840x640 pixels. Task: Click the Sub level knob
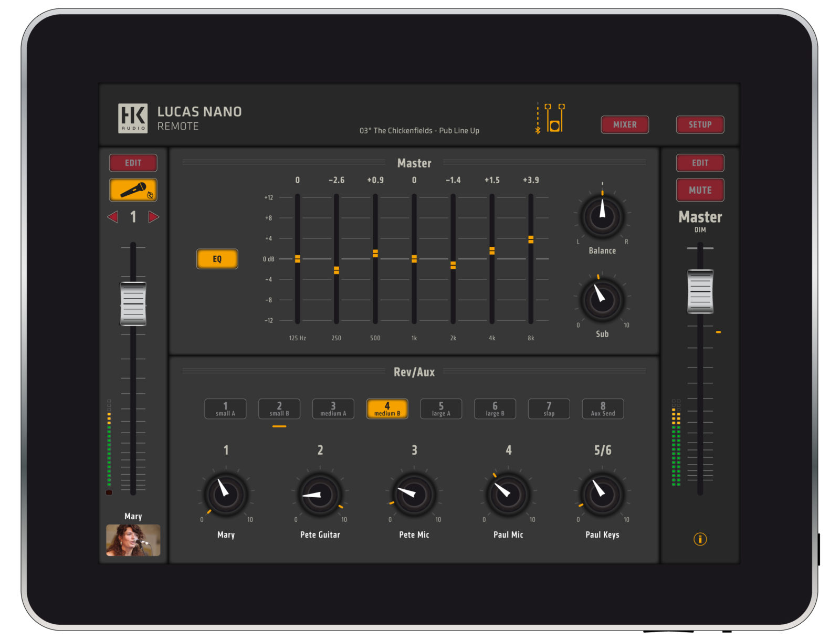tap(602, 299)
